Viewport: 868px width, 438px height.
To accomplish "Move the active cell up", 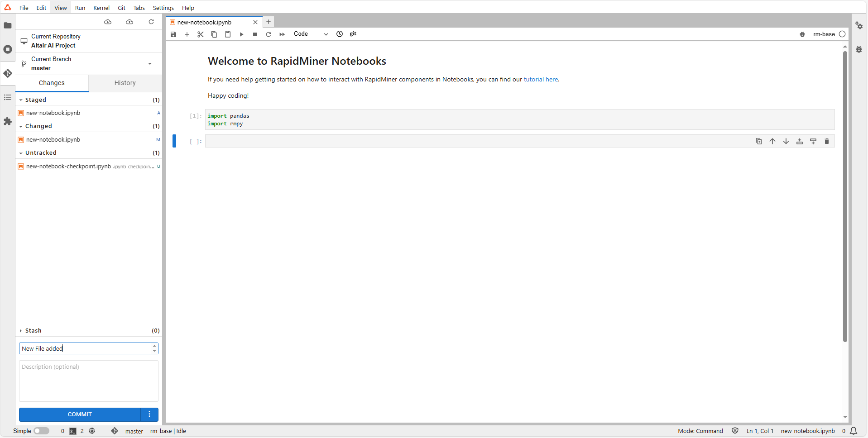I will pyautogui.click(x=772, y=141).
